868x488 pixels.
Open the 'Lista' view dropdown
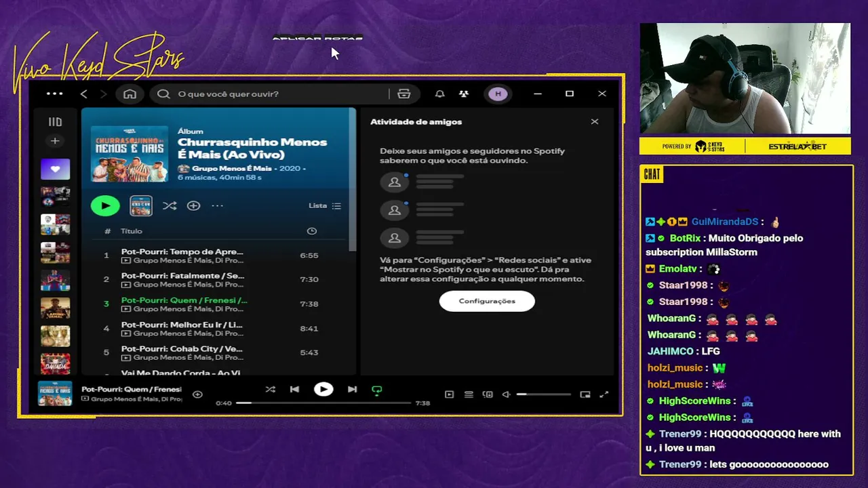click(x=325, y=205)
